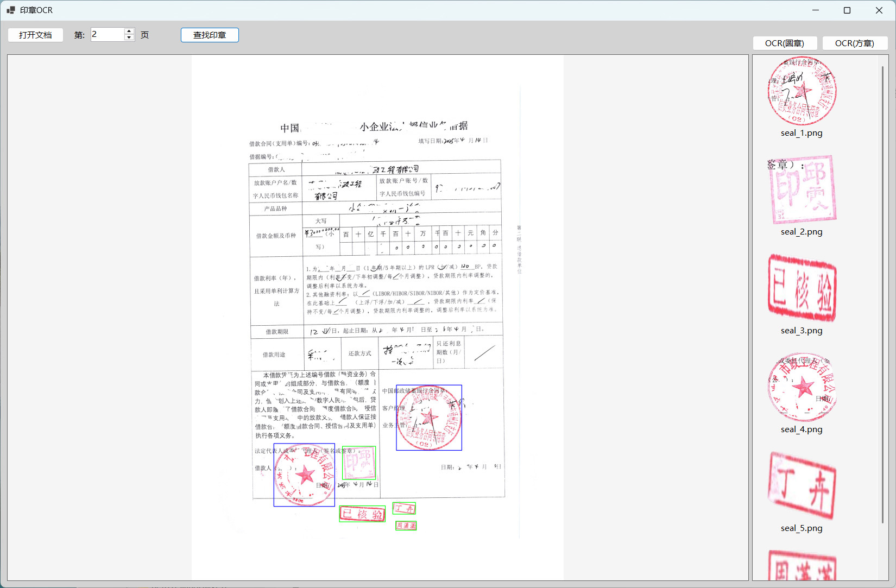Open a document with 打开文档 button
This screenshot has height=588, width=896.
pos(35,35)
